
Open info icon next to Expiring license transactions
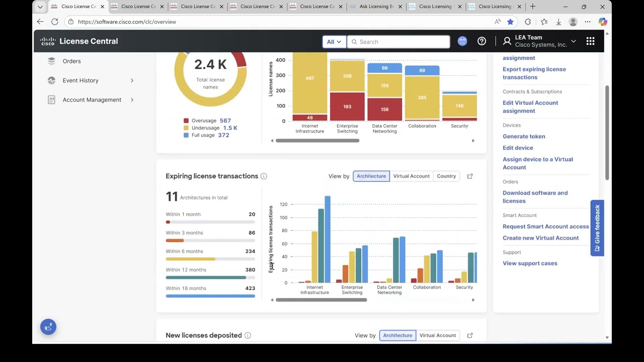264,176
